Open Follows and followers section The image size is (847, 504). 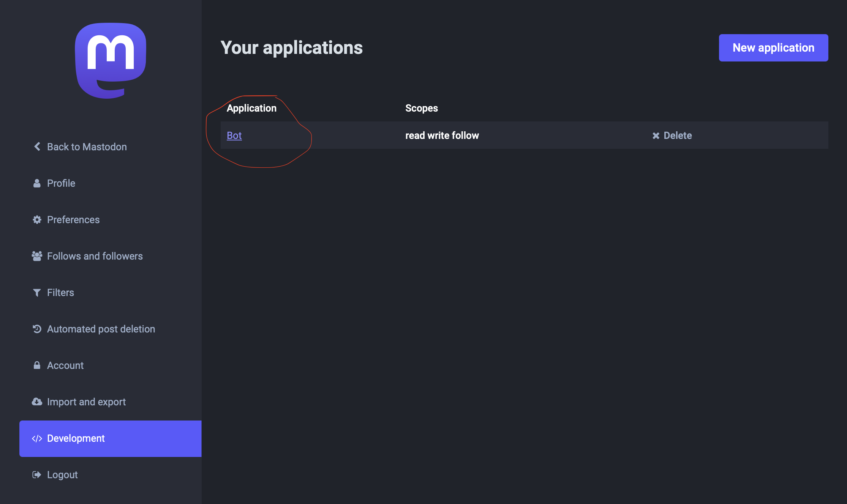point(95,256)
